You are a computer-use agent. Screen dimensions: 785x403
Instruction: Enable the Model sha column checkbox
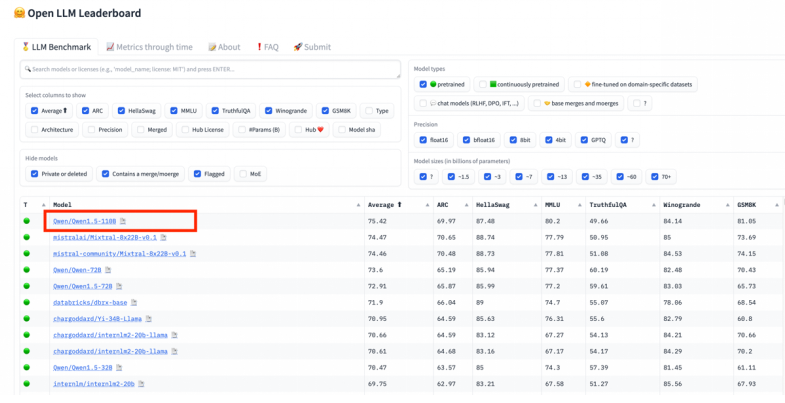pyautogui.click(x=342, y=130)
